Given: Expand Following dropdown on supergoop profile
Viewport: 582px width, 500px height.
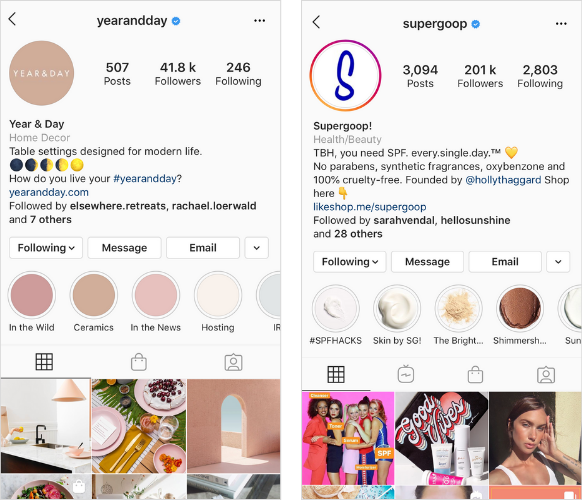Looking at the screenshot, I should [350, 262].
